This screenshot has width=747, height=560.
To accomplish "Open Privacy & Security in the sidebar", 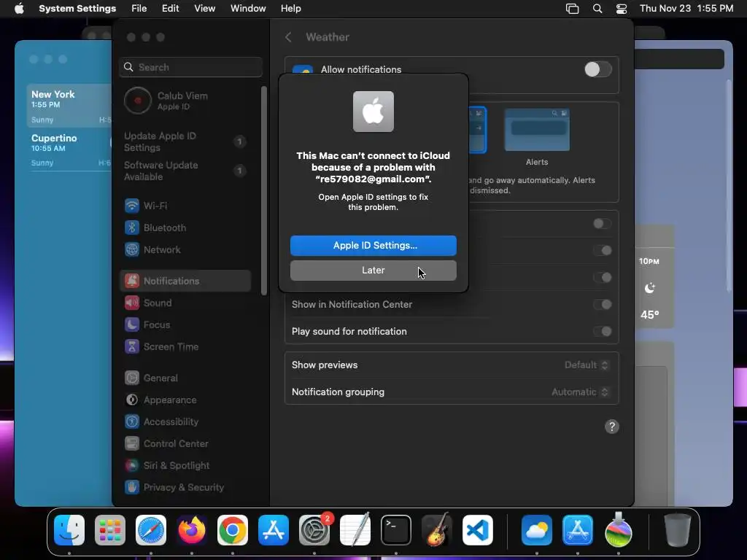I will pyautogui.click(x=185, y=488).
